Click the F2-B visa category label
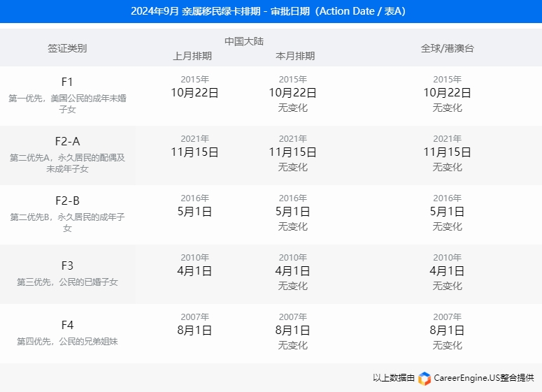The height and width of the screenshot is (392, 542). (x=67, y=201)
